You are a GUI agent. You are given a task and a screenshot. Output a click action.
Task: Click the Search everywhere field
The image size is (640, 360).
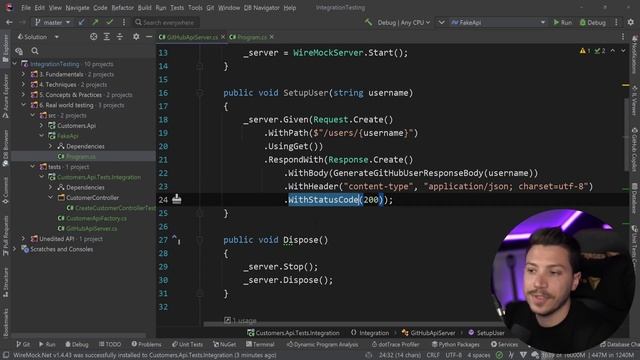tap(166, 22)
